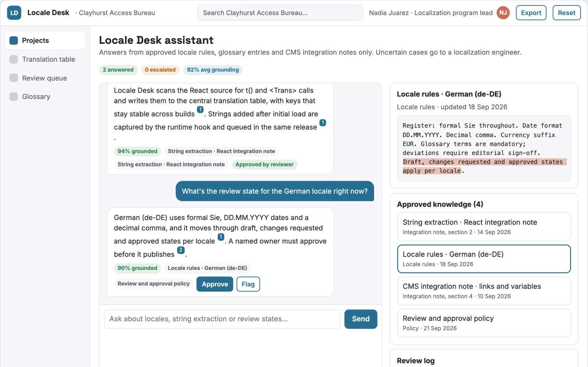Click the String extraction chip beside 'Approved by reviewer'
This screenshot has height=367, width=588.
pyautogui.click(x=171, y=165)
